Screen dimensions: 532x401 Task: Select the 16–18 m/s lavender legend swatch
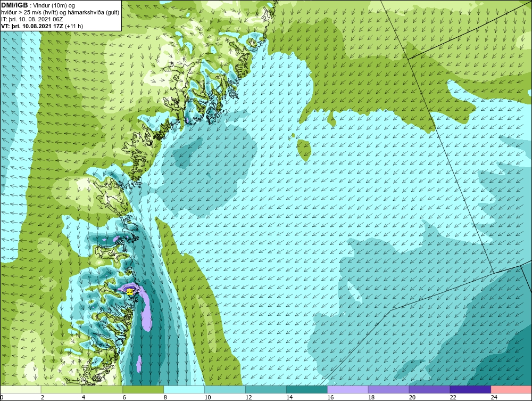pos(348,389)
